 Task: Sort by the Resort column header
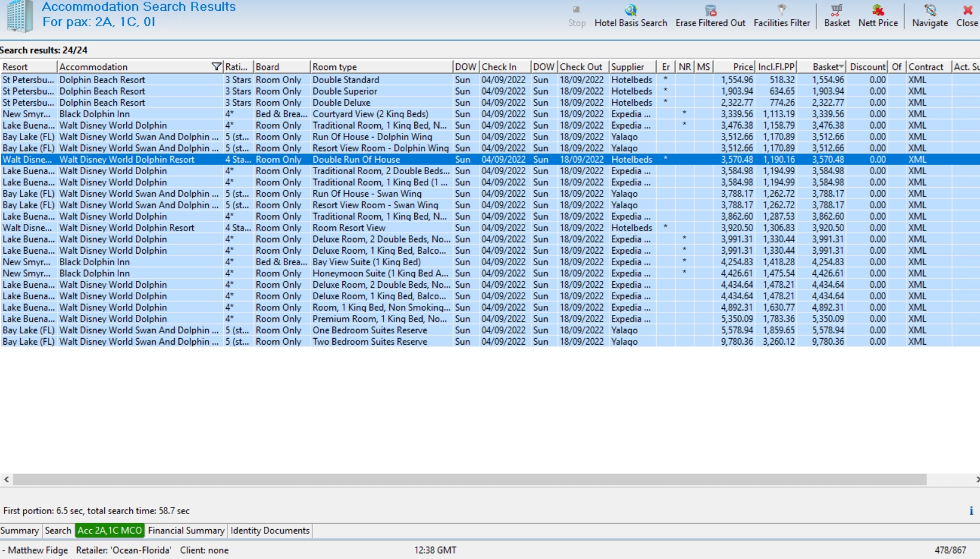click(x=29, y=67)
